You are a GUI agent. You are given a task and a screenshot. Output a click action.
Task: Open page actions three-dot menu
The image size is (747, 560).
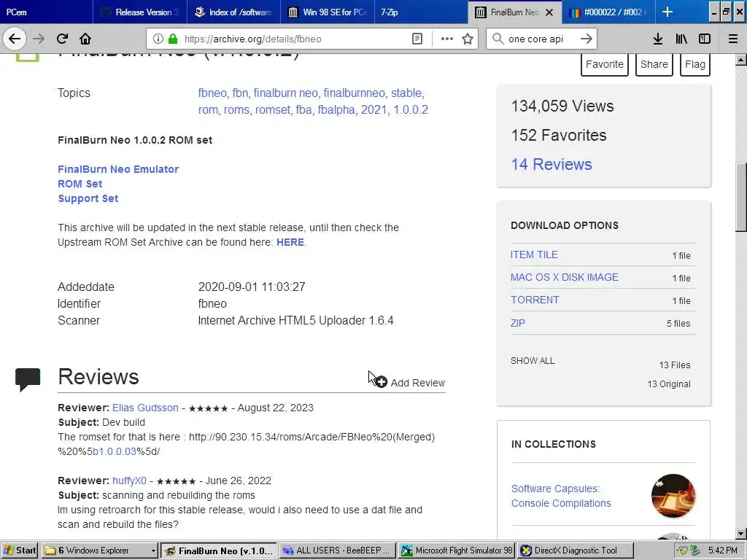[447, 39]
